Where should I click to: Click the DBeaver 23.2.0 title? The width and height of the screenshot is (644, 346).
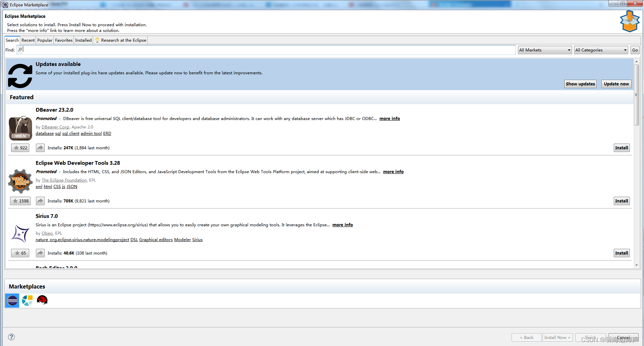pyautogui.click(x=54, y=110)
